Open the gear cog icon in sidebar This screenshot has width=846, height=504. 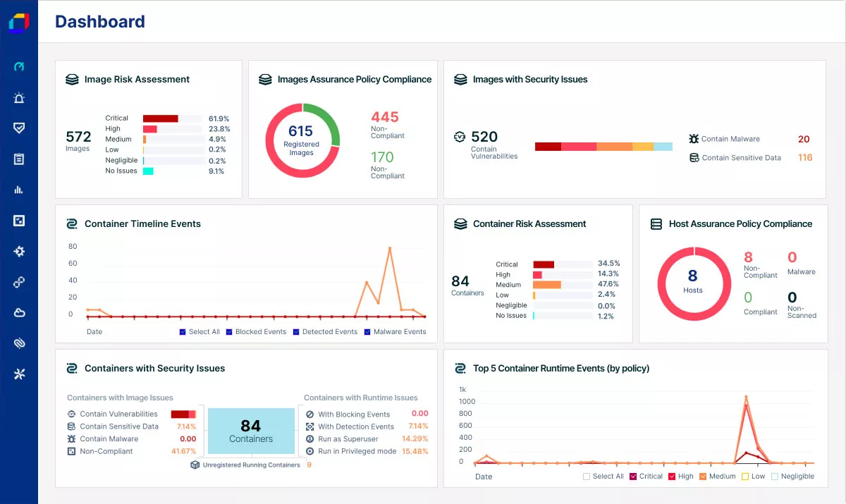coord(19,252)
